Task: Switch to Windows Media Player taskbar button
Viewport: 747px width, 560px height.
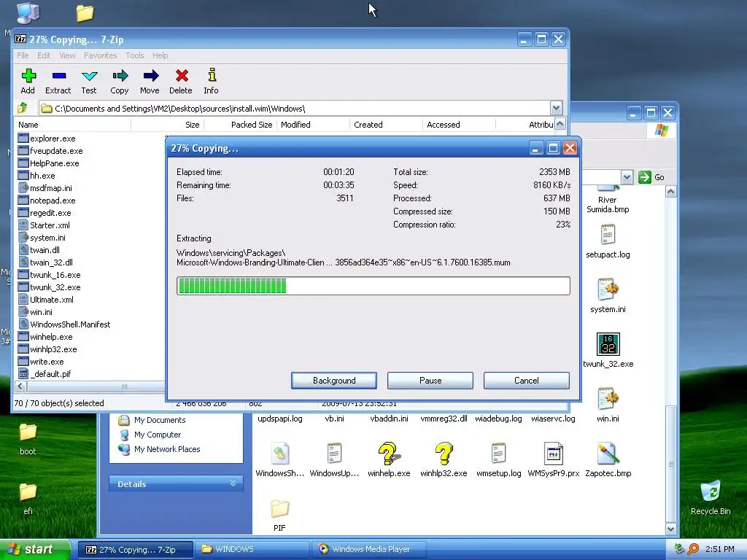Action: coord(368,549)
